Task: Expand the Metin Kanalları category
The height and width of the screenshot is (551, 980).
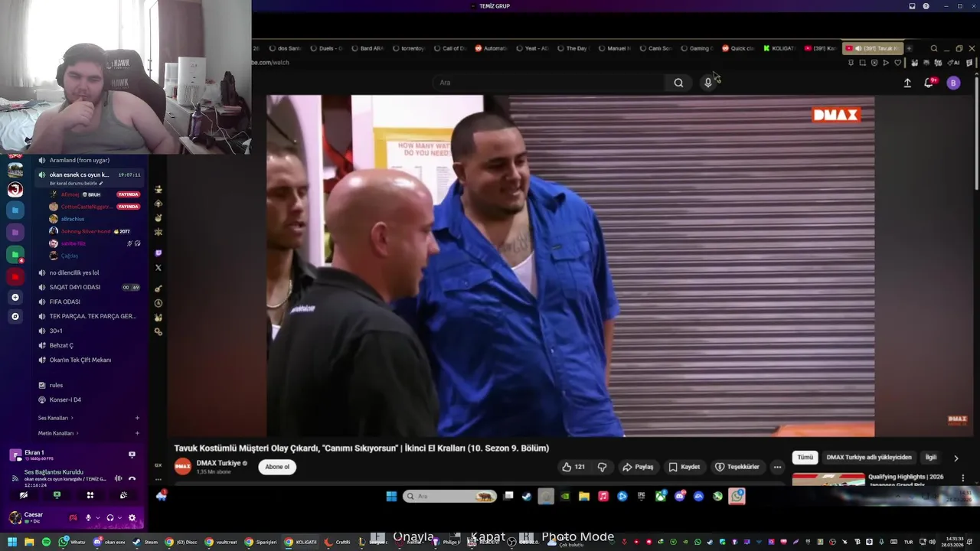Action: [x=58, y=433]
